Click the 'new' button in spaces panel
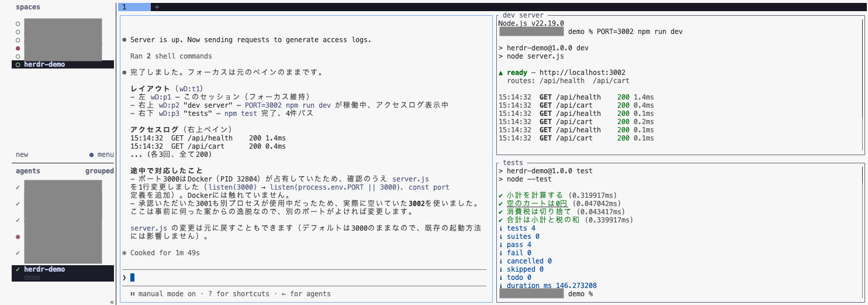Image resolution: width=868 pixels, height=305 pixels. pos(22,155)
